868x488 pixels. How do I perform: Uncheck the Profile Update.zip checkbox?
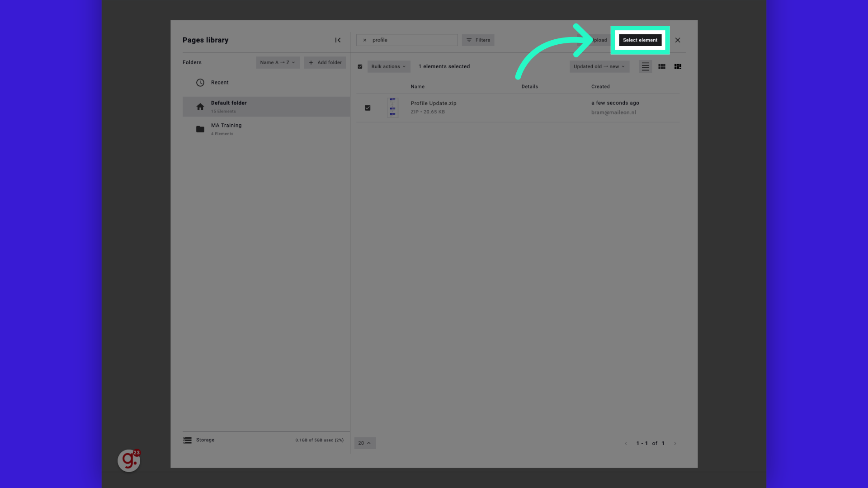(x=368, y=108)
